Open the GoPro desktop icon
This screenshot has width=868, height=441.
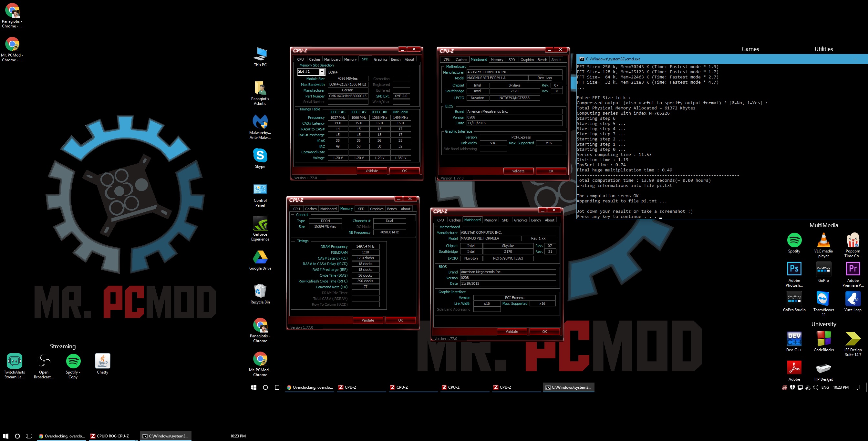(x=823, y=272)
